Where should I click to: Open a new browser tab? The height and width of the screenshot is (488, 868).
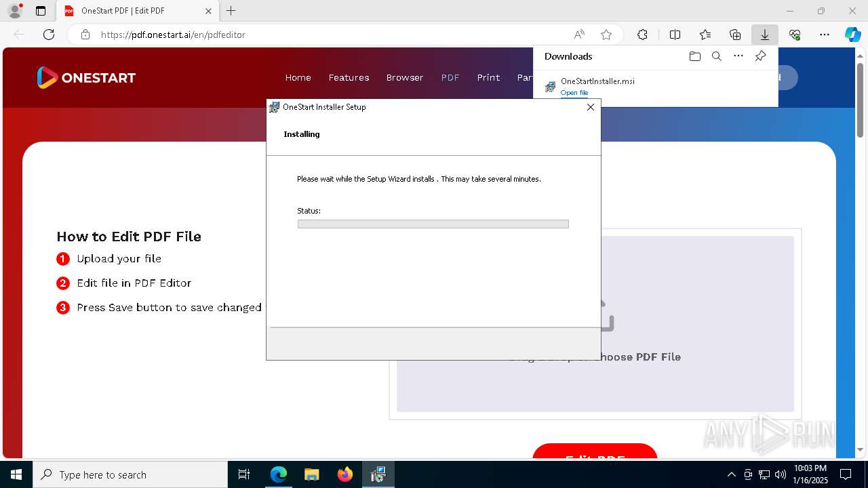[x=231, y=11]
